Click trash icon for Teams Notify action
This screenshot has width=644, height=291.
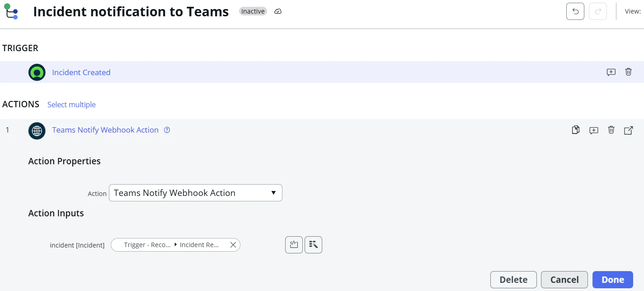pyautogui.click(x=611, y=130)
